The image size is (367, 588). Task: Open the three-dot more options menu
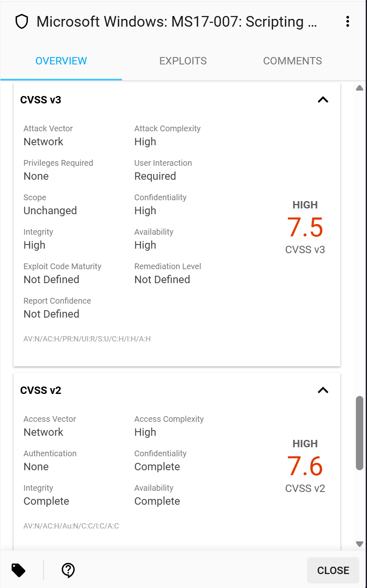tap(347, 22)
